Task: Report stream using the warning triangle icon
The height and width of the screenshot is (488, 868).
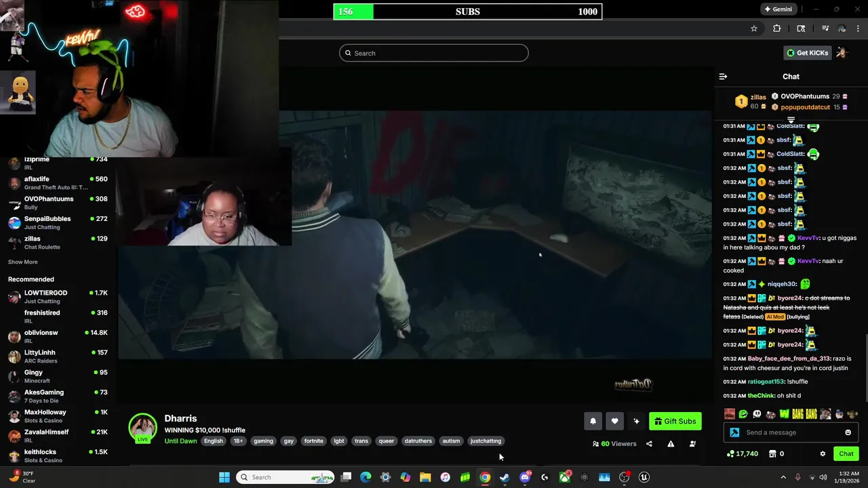Action: click(671, 444)
